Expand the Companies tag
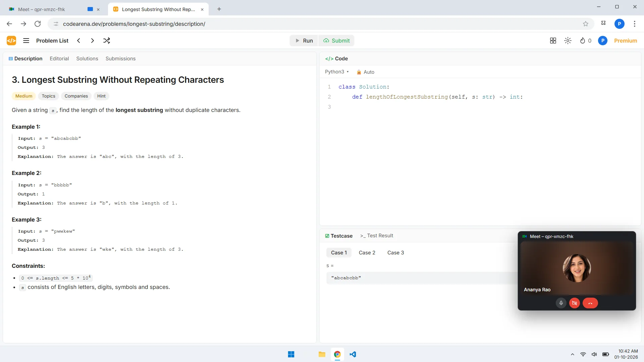 click(76, 96)
